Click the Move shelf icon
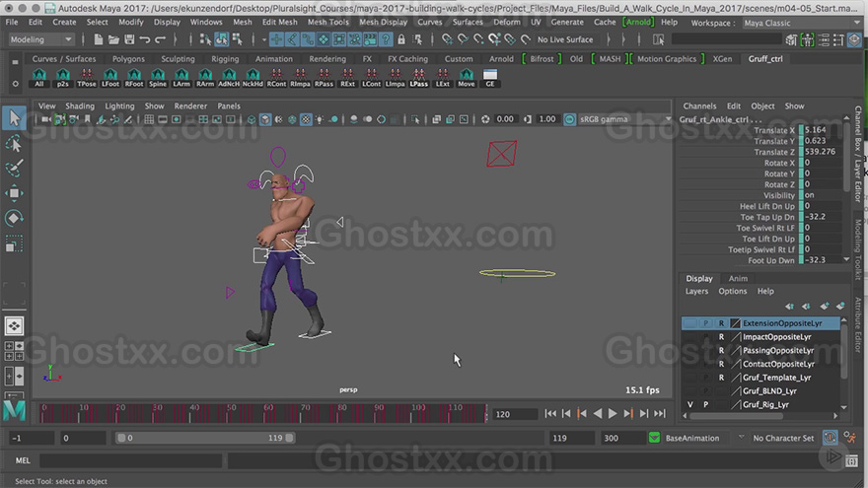This screenshot has width=868, height=488. click(467, 78)
